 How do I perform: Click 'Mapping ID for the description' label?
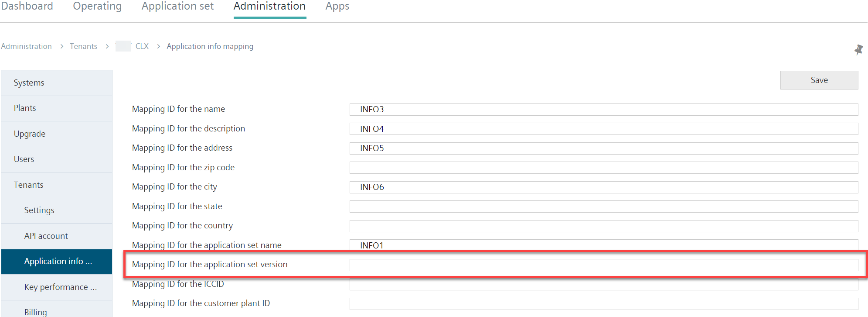click(188, 129)
